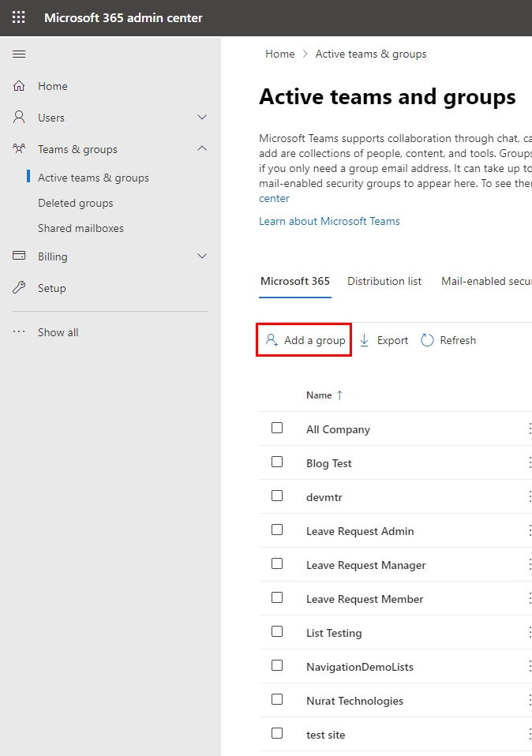Collapse the Teams & groups chevron

(202, 148)
